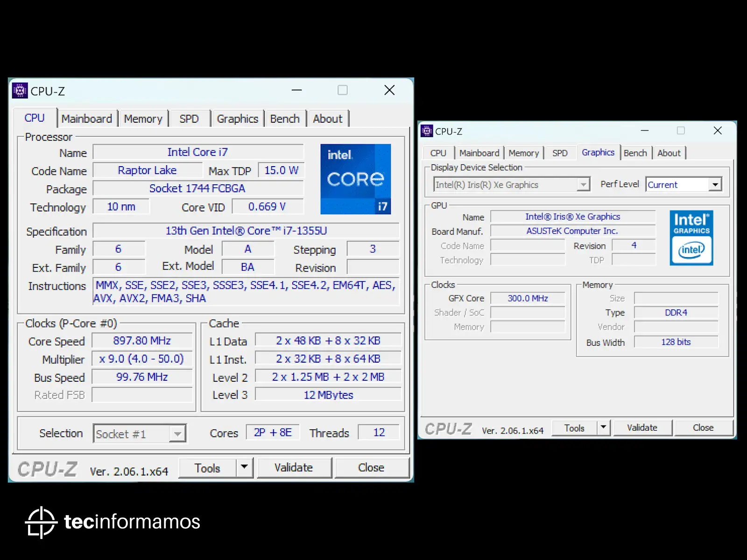Select the active Graphics tab in the graphics window
This screenshot has height=560, width=747.
pos(598,152)
